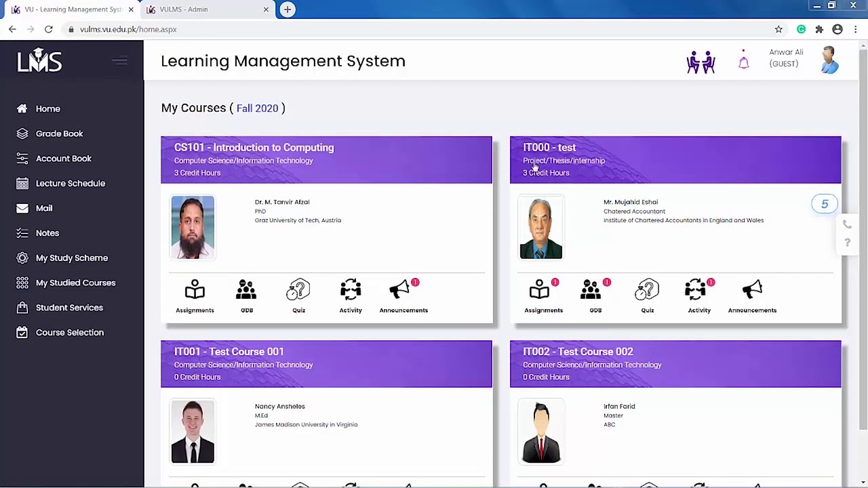Open Assignments for CS101 course
868x488 pixels.
[x=195, y=296]
